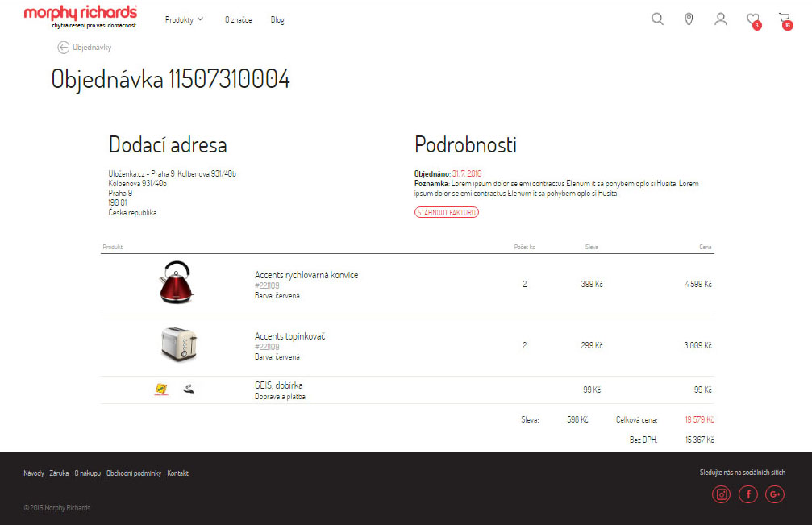This screenshot has width=812, height=525.
Task: Open the search magnifier icon
Action: tap(657, 19)
